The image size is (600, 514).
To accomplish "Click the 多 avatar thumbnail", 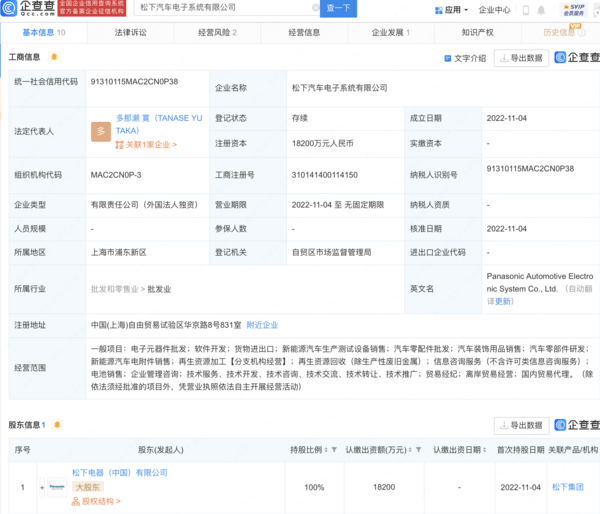I will 101,131.
